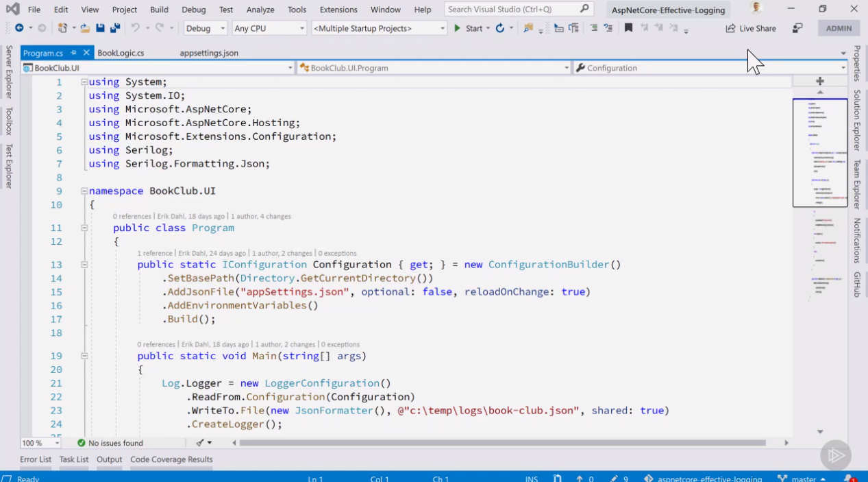The height and width of the screenshot is (482, 868).
Task: Click the Visual Studio logo icon
Action: [12, 9]
